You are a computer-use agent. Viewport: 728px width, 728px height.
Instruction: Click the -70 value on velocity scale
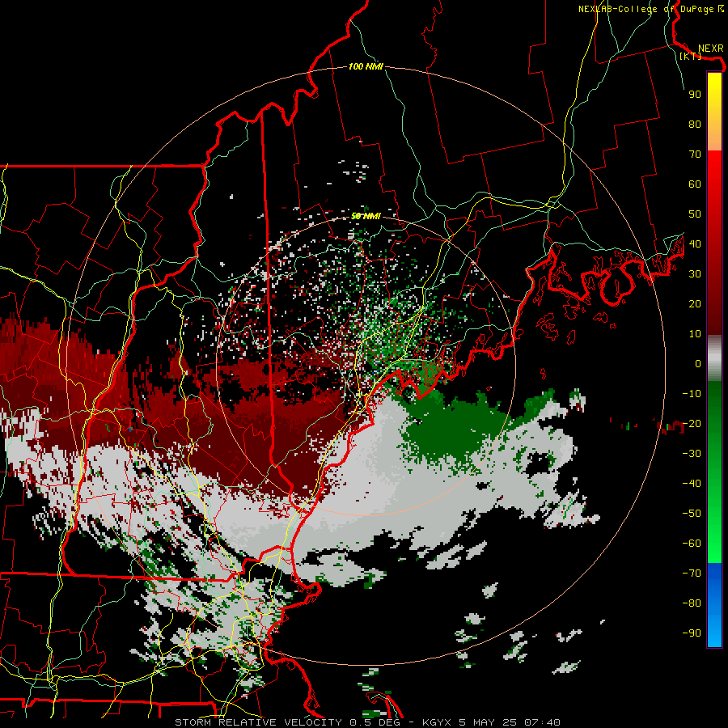point(692,574)
